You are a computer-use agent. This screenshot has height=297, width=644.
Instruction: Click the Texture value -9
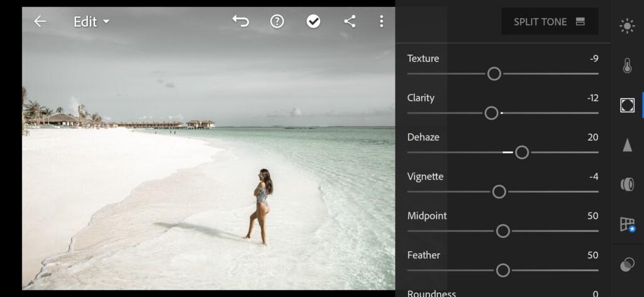click(x=594, y=58)
